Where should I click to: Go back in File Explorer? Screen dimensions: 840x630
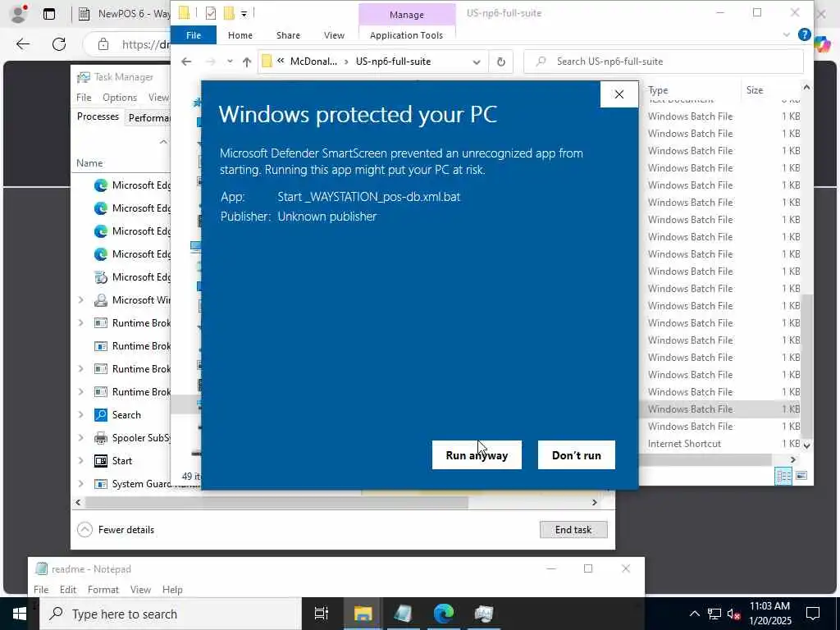[186, 62]
